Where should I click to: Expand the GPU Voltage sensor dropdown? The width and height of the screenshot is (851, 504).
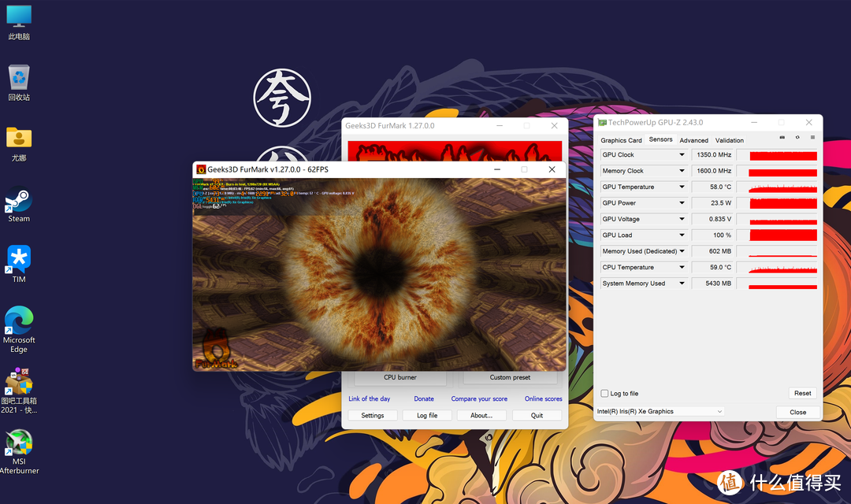tap(682, 219)
